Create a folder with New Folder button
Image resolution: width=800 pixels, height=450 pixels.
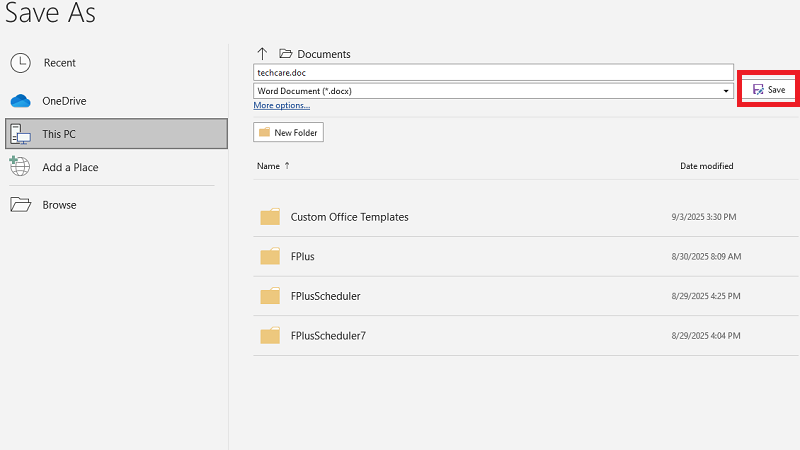pos(288,133)
